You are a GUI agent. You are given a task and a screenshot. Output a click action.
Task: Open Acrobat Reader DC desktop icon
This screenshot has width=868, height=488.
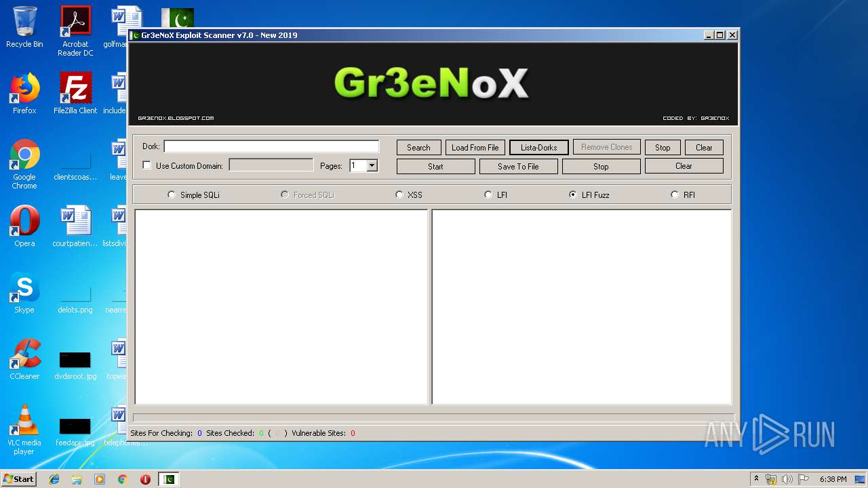[75, 31]
